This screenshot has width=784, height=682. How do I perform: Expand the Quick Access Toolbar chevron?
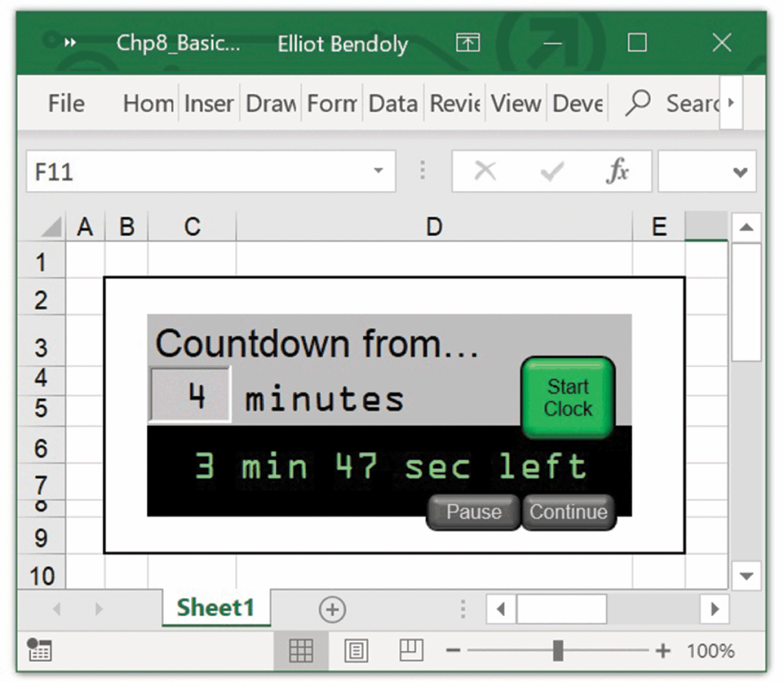[x=69, y=44]
